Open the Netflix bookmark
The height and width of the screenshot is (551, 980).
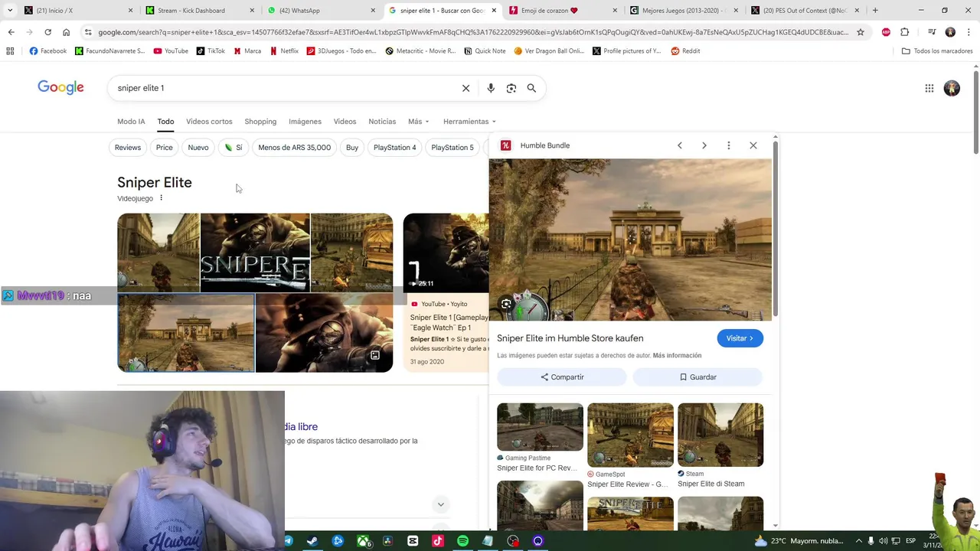tap(284, 51)
